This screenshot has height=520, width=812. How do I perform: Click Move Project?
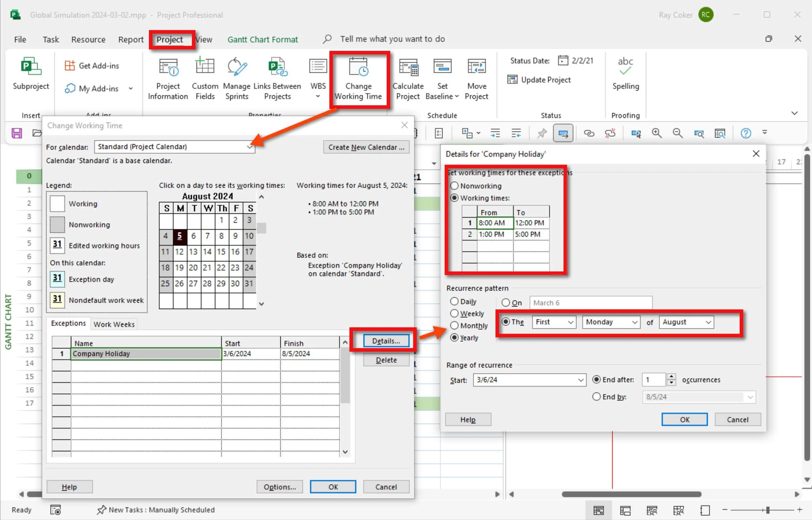(477, 79)
